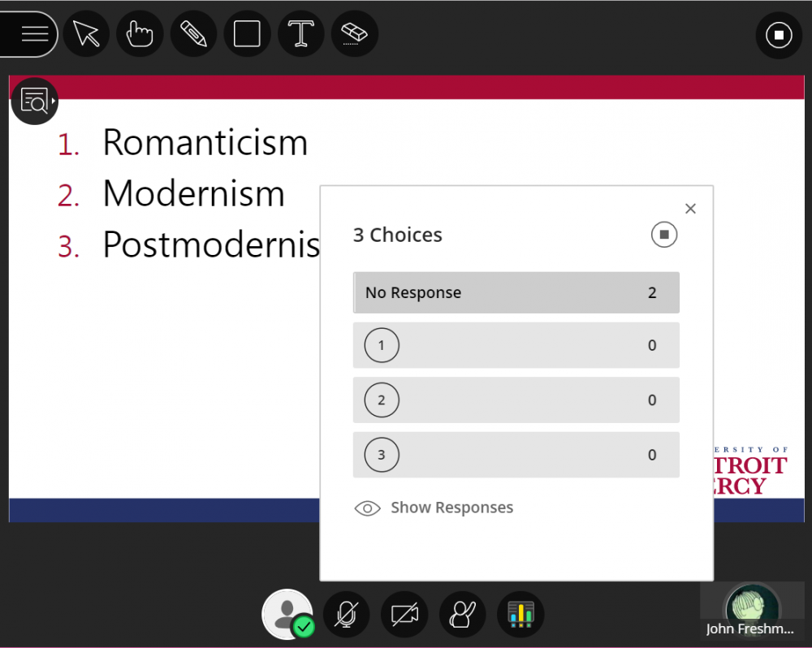Toggle Show Responses eye icon

(368, 508)
